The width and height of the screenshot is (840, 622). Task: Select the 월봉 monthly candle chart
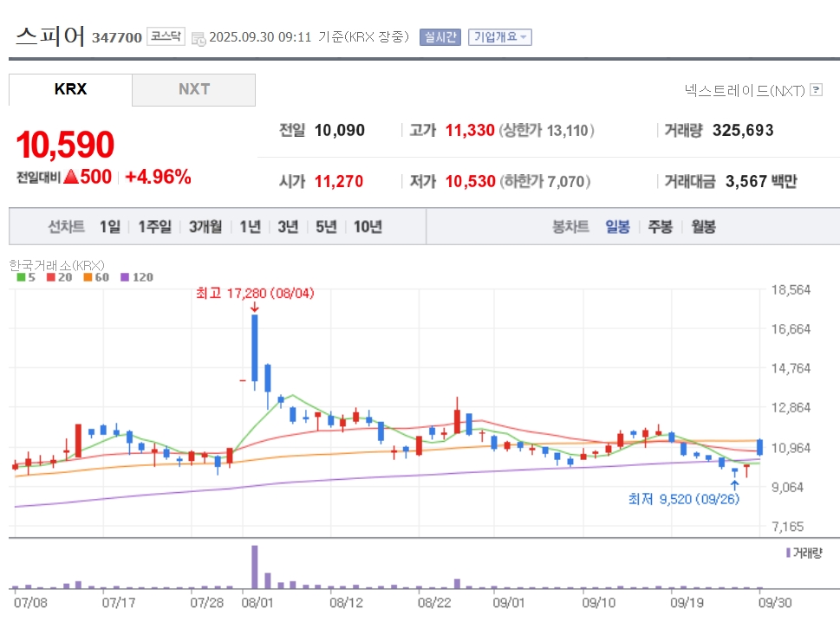pyautogui.click(x=703, y=226)
